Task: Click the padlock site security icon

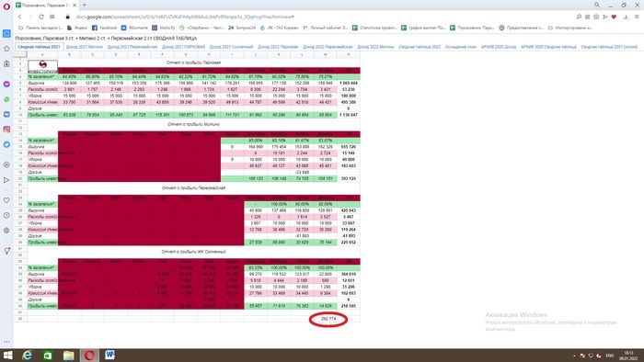Action: coord(68,17)
